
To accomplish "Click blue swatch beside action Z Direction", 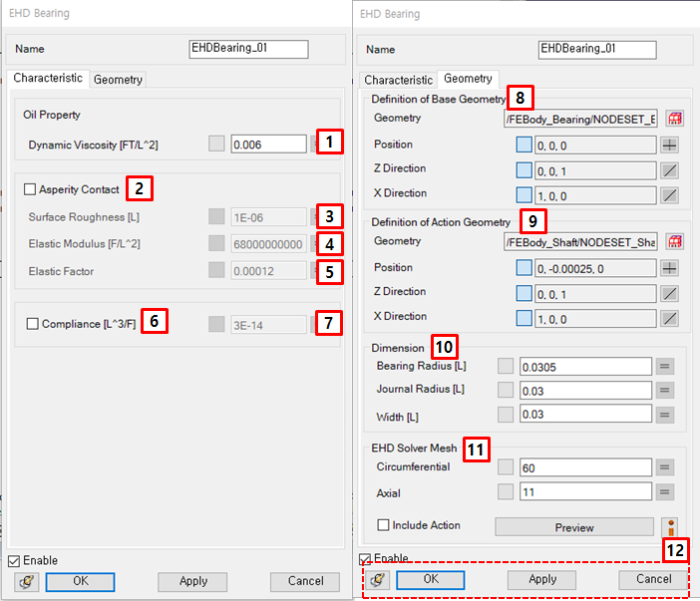I will 525,293.
